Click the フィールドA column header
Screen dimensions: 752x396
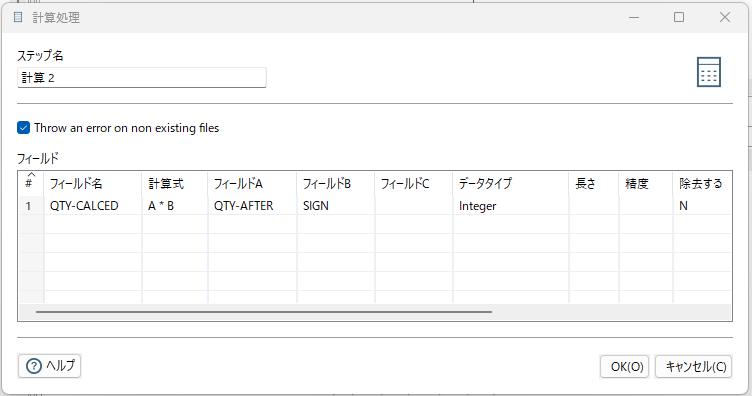(x=252, y=183)
